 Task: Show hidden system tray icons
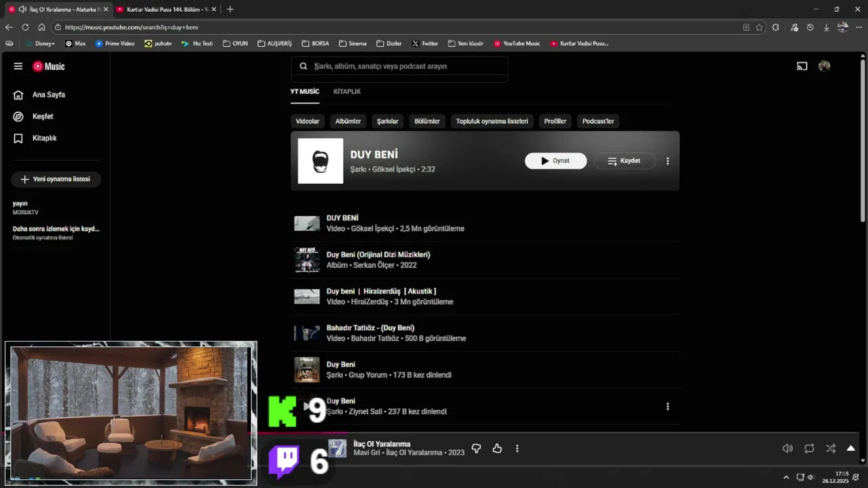tap(786, 477)
